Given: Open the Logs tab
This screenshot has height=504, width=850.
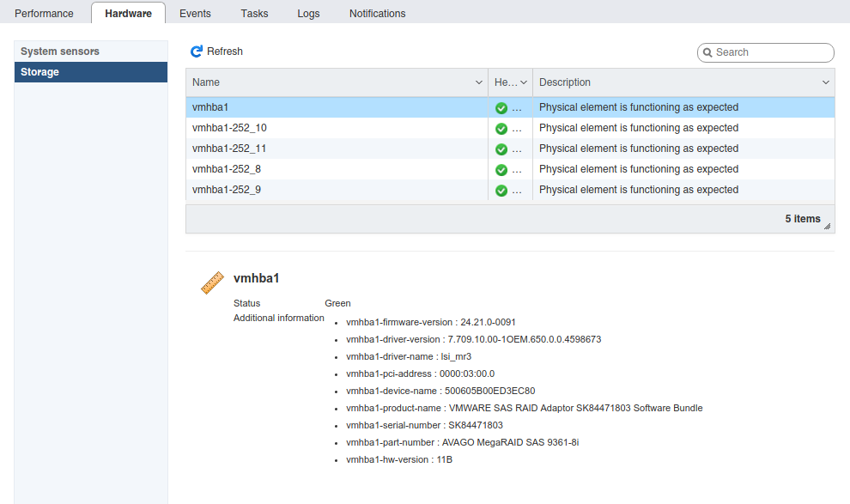Looking at the screenshot, I should 308,14.
